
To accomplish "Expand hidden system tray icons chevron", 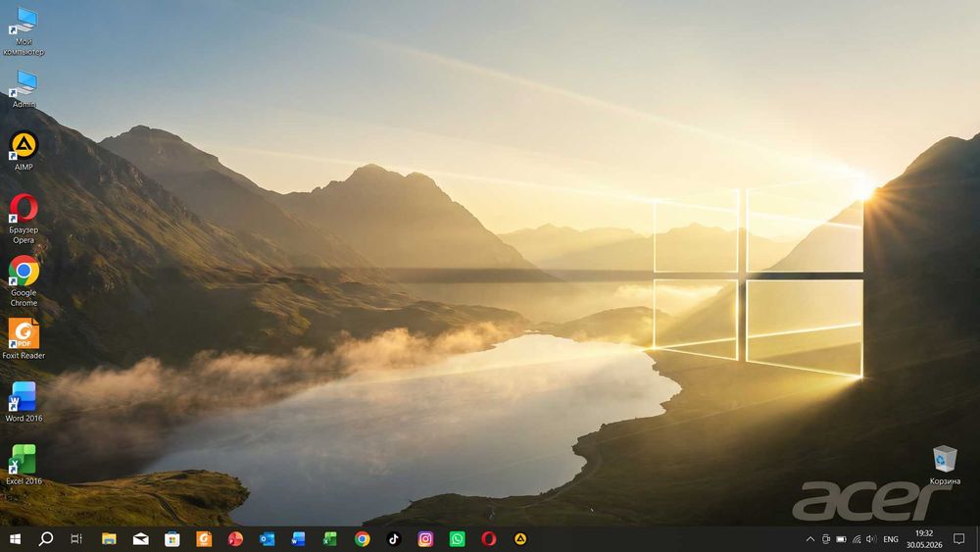I will (810, 539).
